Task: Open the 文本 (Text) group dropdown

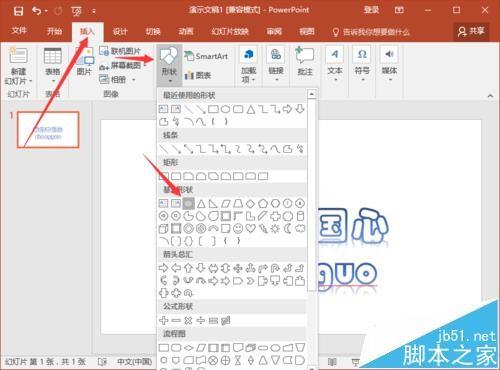Action: [x=335, y=65]
